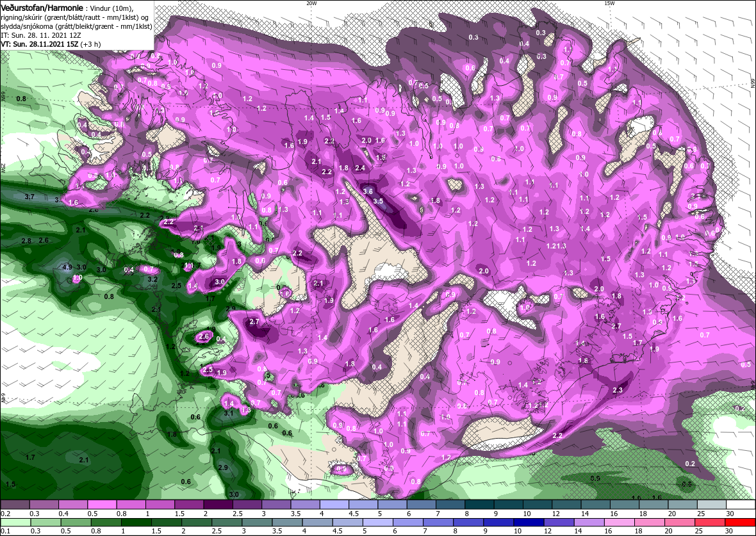Click the '0.2' label in the upper legend
Screen dimensions: 756x536
pyautogui.click(x=6, y=514)
